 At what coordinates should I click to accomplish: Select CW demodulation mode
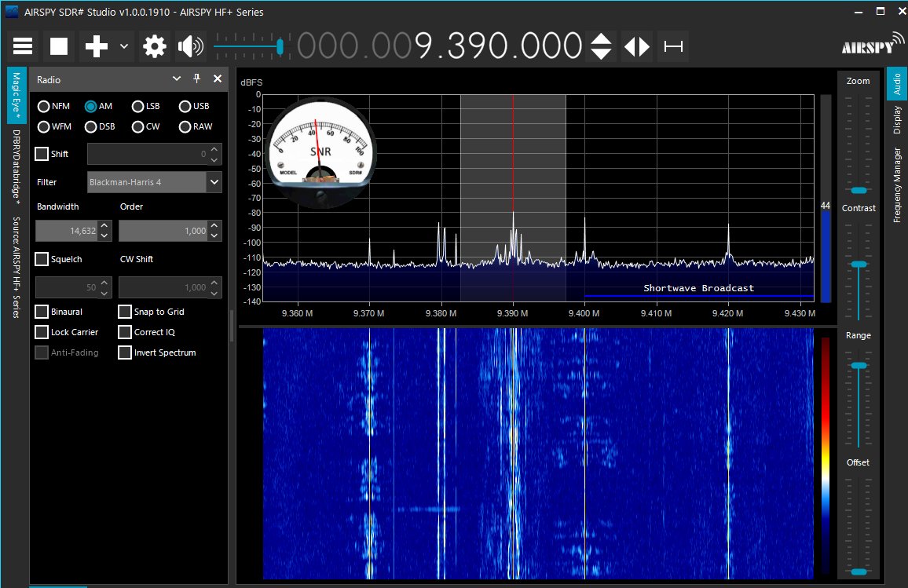(x=146, y=126)
